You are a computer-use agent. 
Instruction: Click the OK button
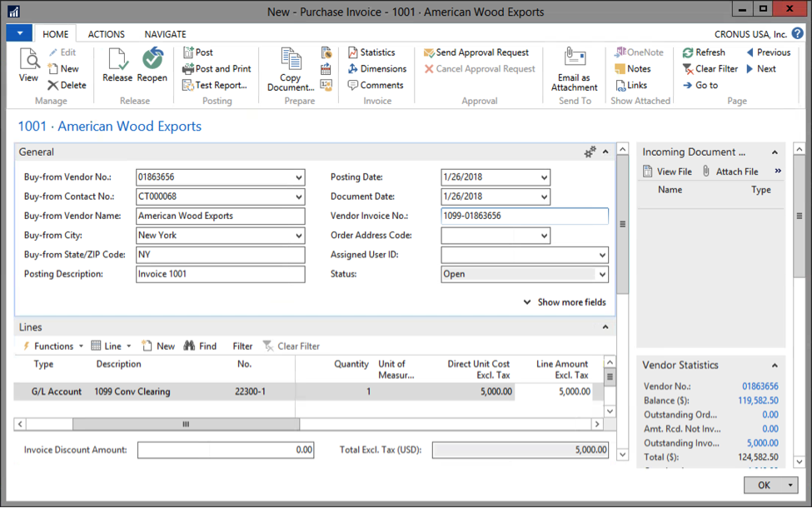point(765,486)
